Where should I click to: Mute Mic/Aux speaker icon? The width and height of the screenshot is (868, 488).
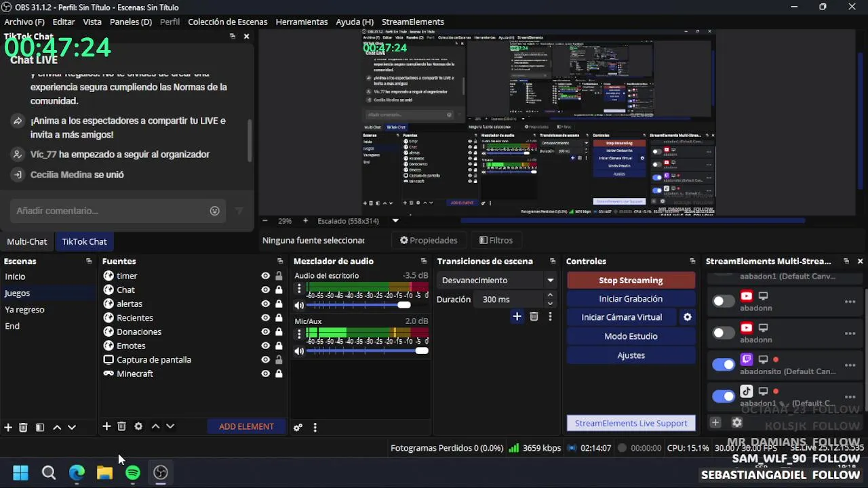point(299,351)
